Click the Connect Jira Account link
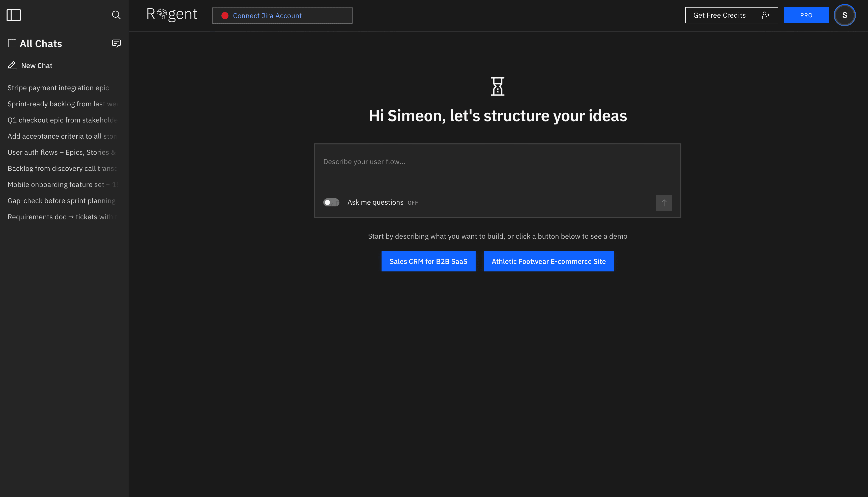 pyautogui.click(x=267, y=16)
